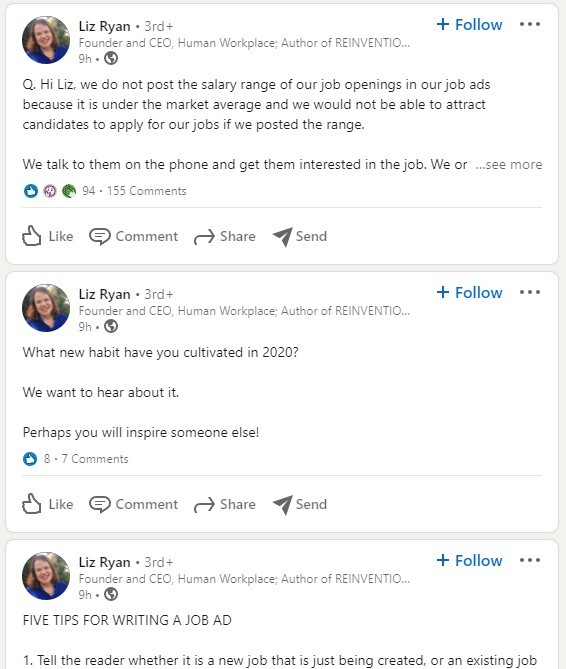Like the salary range post
The width and height of the screenshot is (566, 669).
[47, 236]
